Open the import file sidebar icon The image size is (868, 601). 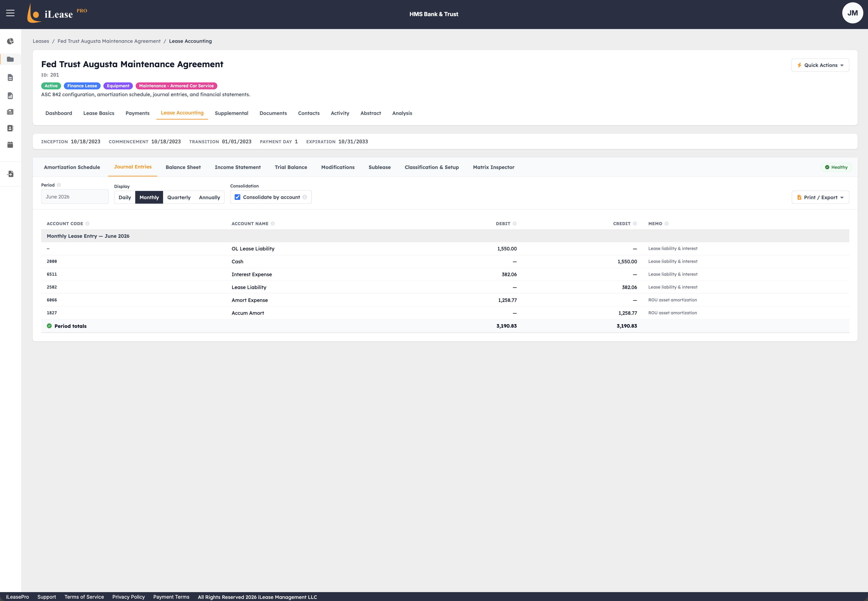tap(10, 174)
